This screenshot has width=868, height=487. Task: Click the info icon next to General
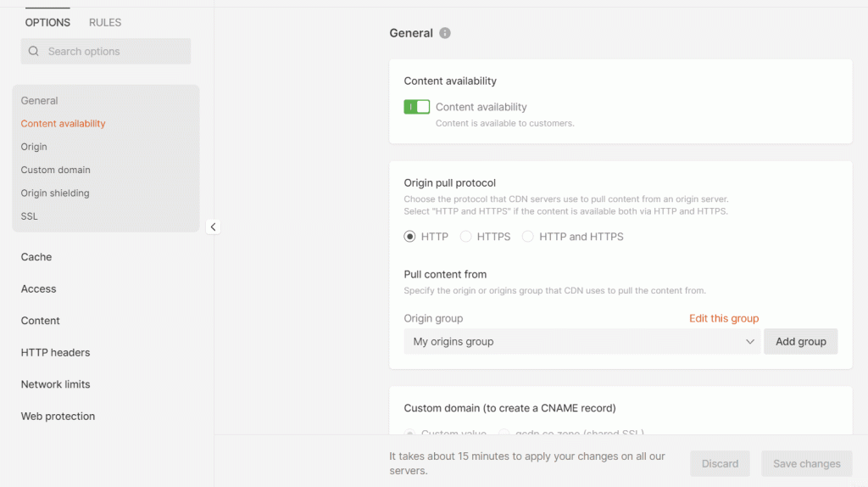click(x=445, y=33)
